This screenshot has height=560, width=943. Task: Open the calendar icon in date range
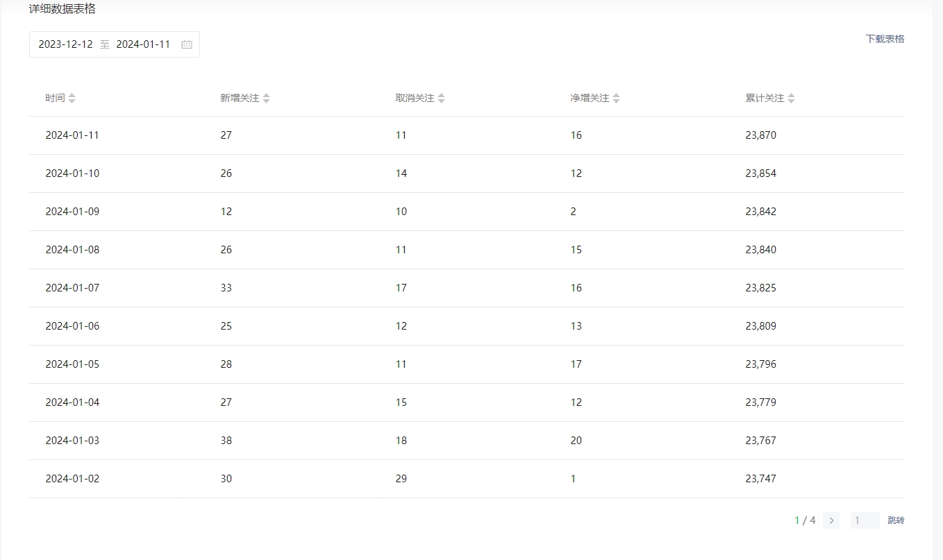pyautogui.click(x=187, y=44)
